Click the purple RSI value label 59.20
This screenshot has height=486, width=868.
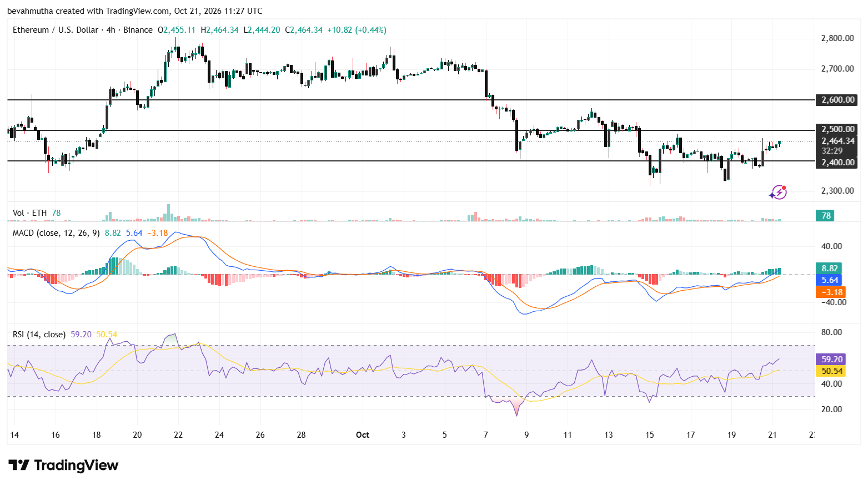(832, 360)
